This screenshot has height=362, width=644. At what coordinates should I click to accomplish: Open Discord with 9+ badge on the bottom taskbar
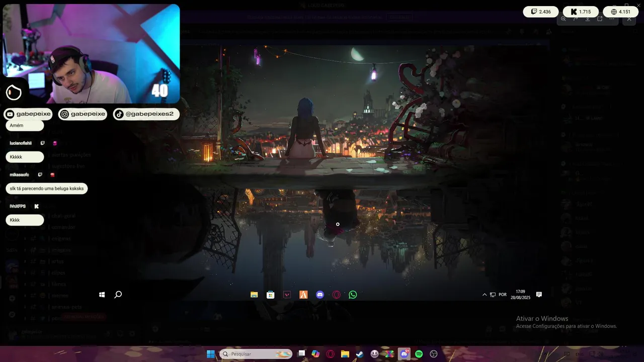click(x=404, y=354)
